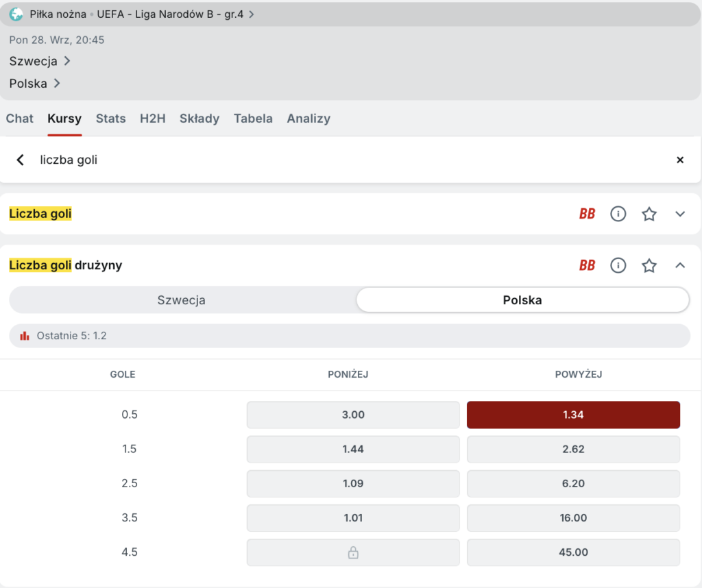This screenshot has height=588, width=702.
Task: Open the H2H tab
Action: click(153, 119)
